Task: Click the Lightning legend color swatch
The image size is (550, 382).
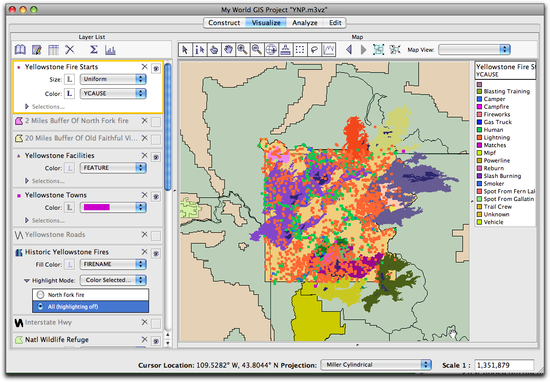Action: (479, 138)
